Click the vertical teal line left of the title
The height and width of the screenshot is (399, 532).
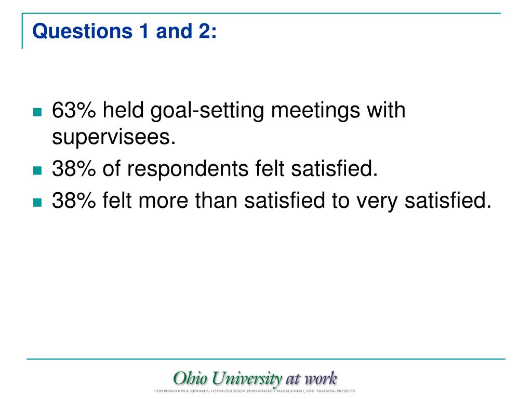tap(22, 31)
